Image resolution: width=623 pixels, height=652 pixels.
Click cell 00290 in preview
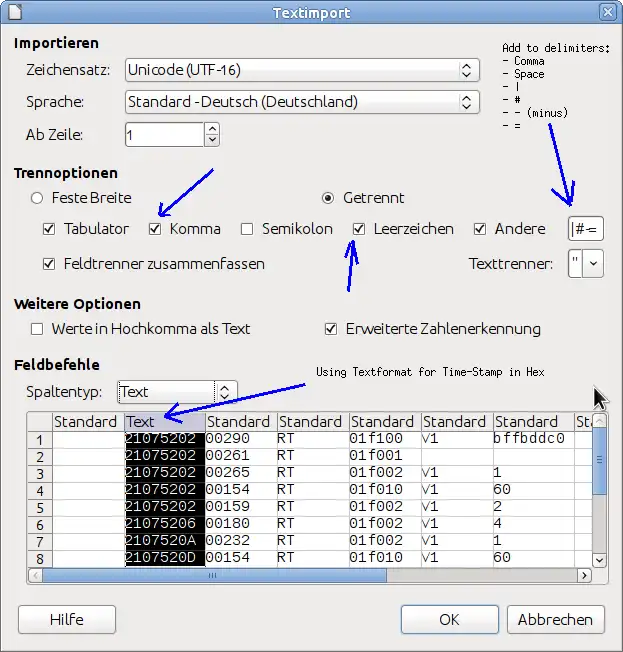(241, 439)
